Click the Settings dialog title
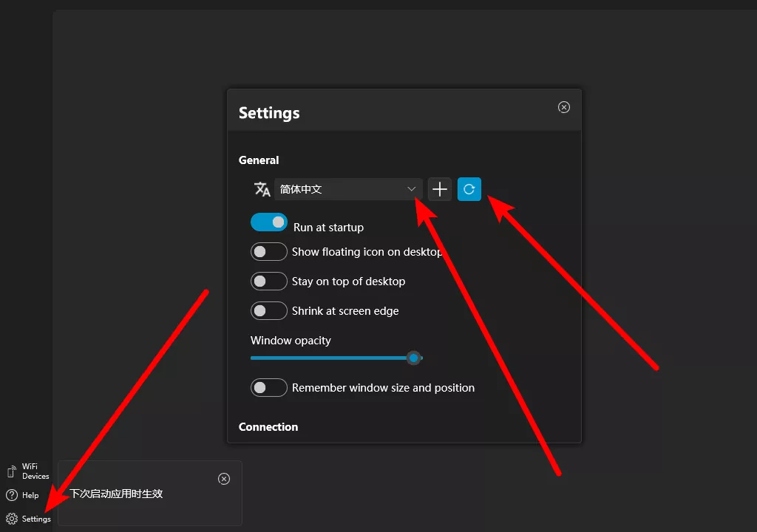The width and height of the screenshot is (757, 532). point(269,113)
